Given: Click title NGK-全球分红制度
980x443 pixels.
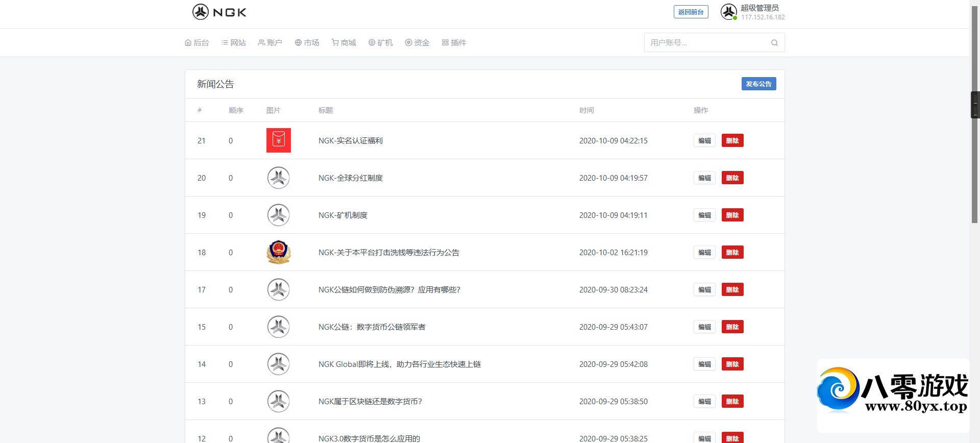Looking at the screenshot, I should (351, 178).
